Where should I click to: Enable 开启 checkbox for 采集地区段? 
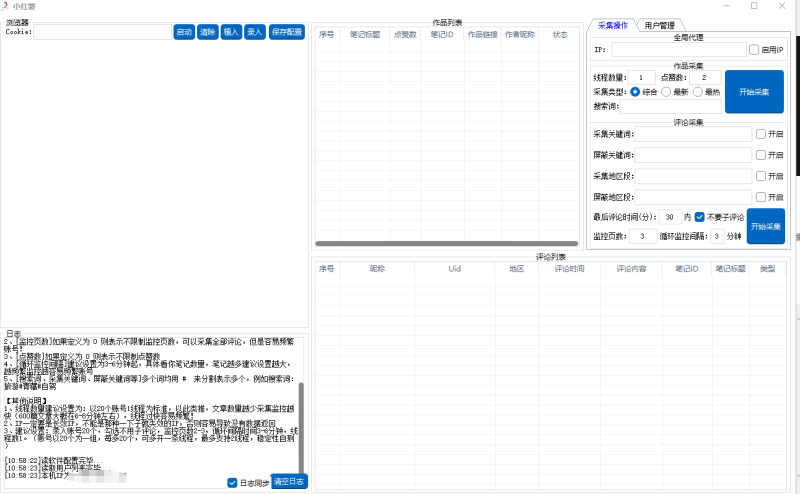[x=761, y=176]
